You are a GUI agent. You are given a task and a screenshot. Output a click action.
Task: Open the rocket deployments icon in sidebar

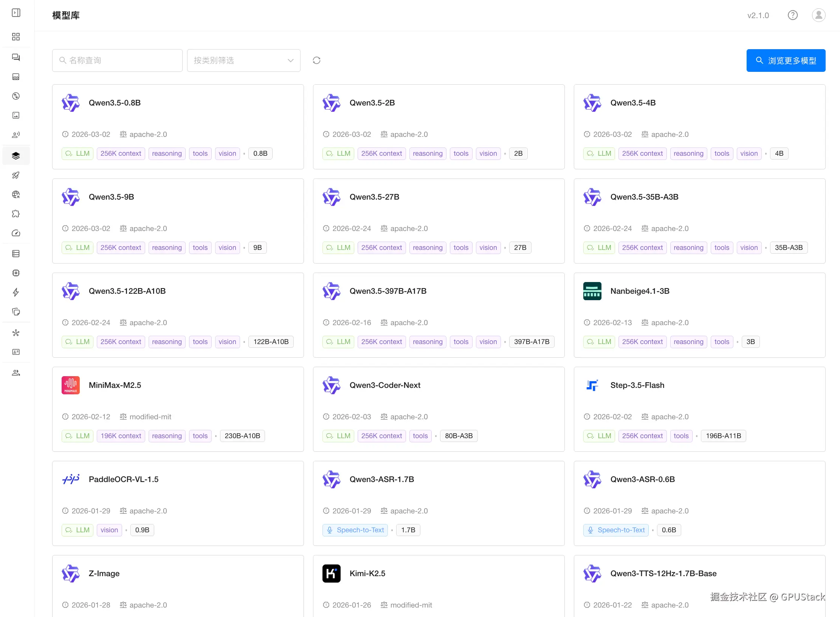[x=16, y=175]
